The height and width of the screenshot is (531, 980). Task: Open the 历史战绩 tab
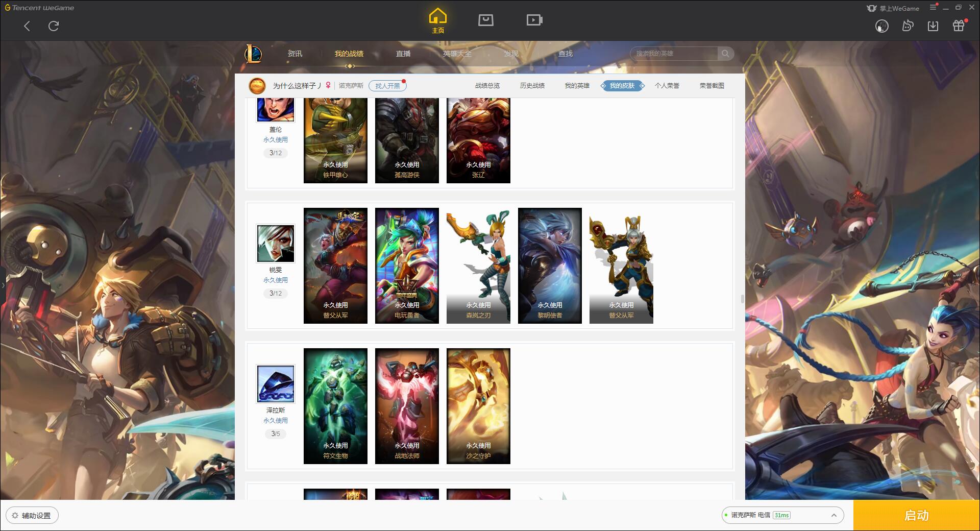point(532,86)
